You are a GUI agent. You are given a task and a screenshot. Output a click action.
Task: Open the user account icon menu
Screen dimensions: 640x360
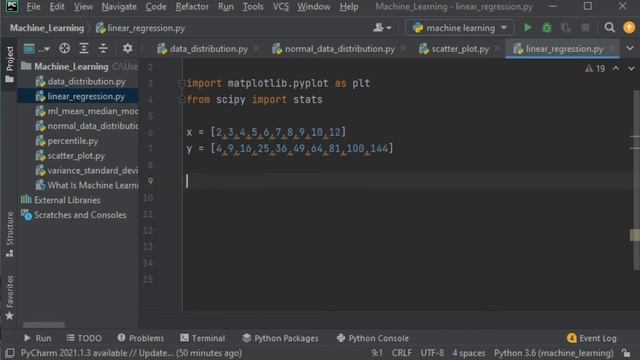(x=382, y=28)
